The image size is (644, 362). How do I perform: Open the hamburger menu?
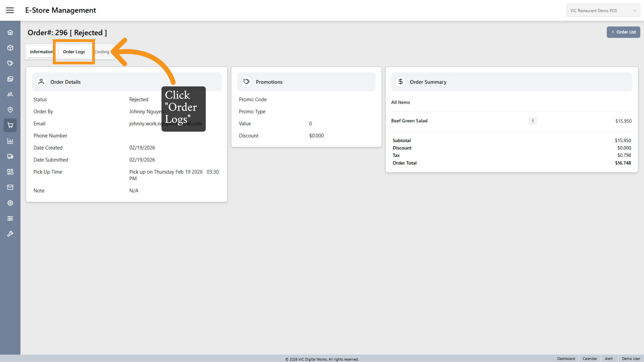[10, 10]
